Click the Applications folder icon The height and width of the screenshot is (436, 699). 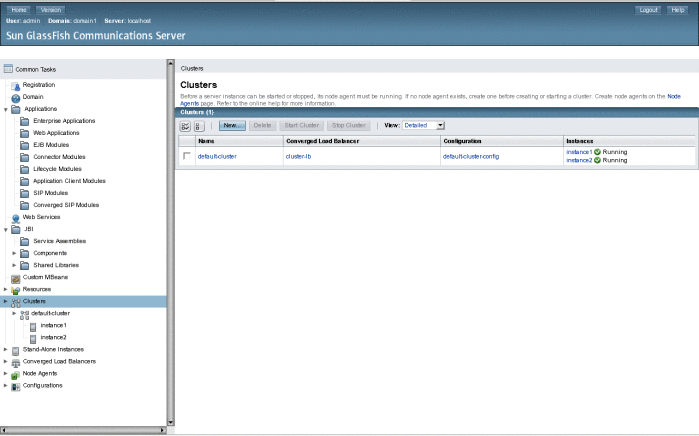[16, 109]
